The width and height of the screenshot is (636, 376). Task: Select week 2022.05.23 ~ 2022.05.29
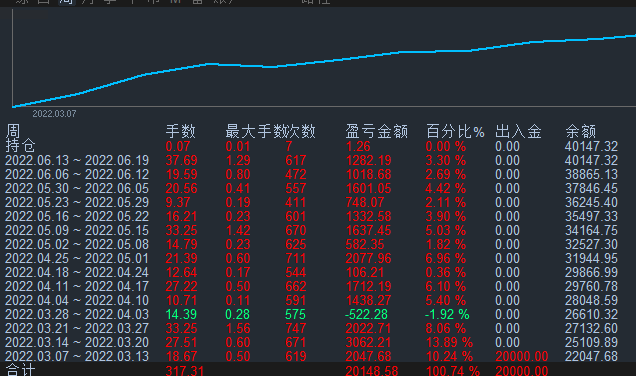point(77,203)
